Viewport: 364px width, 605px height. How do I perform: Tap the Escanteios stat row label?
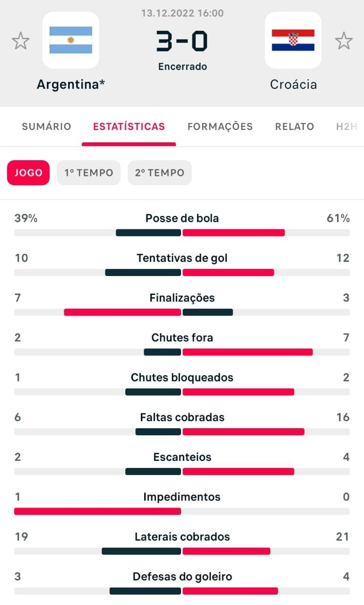click(182, 457)
